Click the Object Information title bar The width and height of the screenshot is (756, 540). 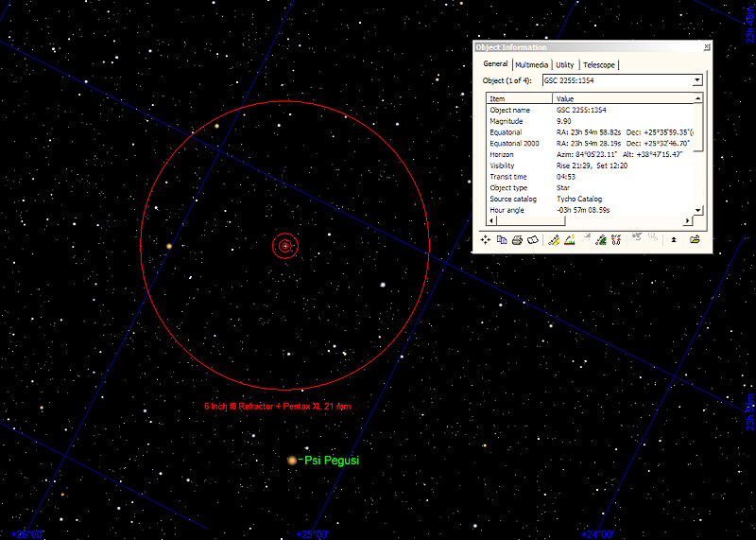tap(588, 46)
